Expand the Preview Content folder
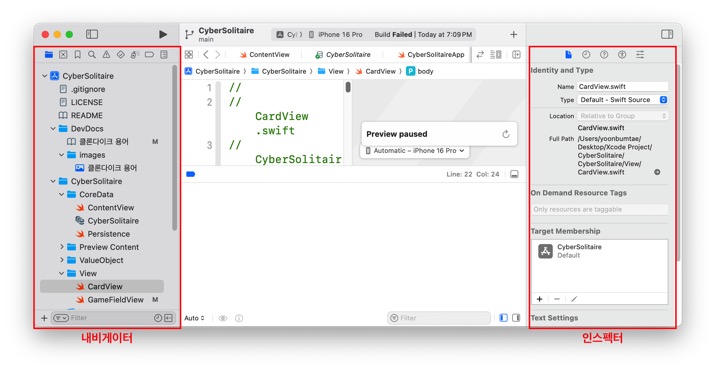 61,247
